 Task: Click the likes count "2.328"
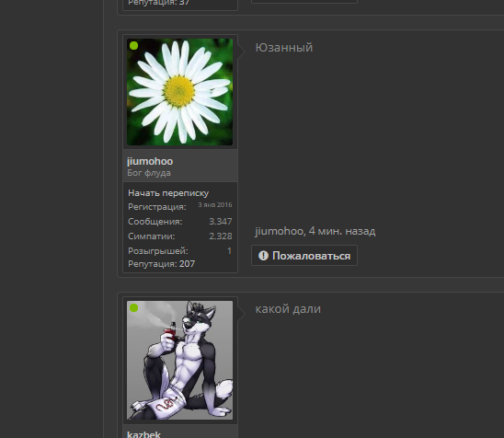pos(221,236)
